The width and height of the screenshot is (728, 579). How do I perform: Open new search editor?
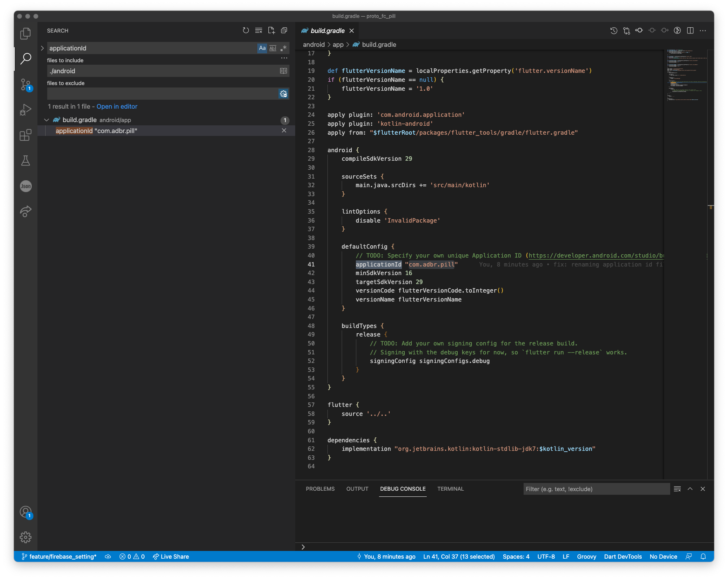click(272, 31)
